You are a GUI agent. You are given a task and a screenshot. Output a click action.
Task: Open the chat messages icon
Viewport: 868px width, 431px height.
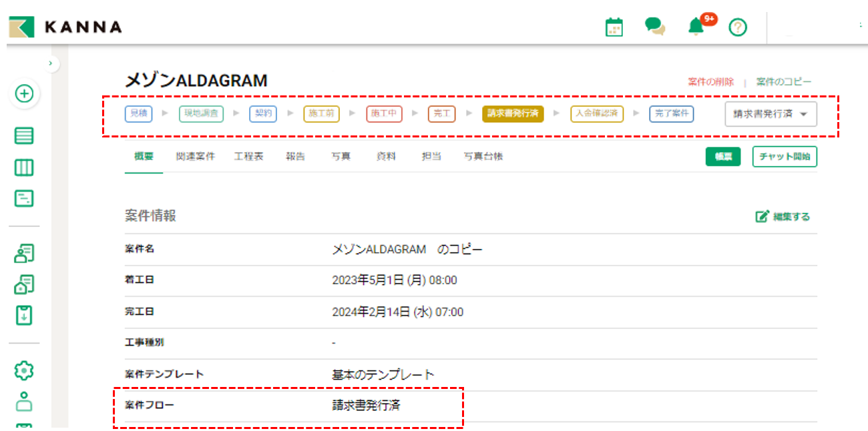[x=654, y=27]
